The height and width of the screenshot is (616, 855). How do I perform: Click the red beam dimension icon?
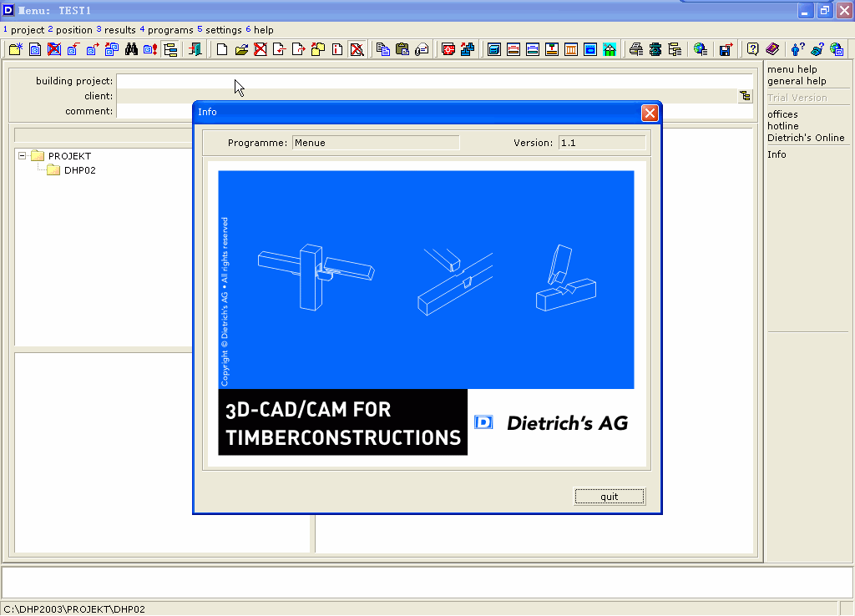[514, 49]
